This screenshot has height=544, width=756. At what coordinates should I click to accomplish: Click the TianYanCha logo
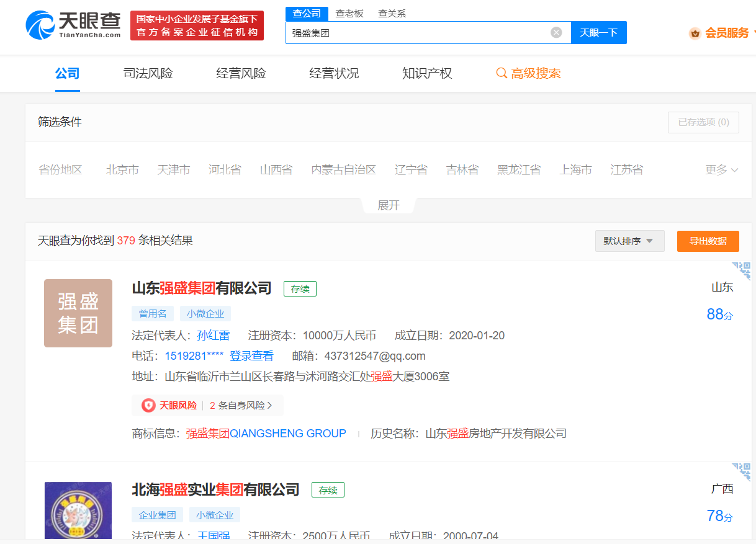tap(73, 25)
